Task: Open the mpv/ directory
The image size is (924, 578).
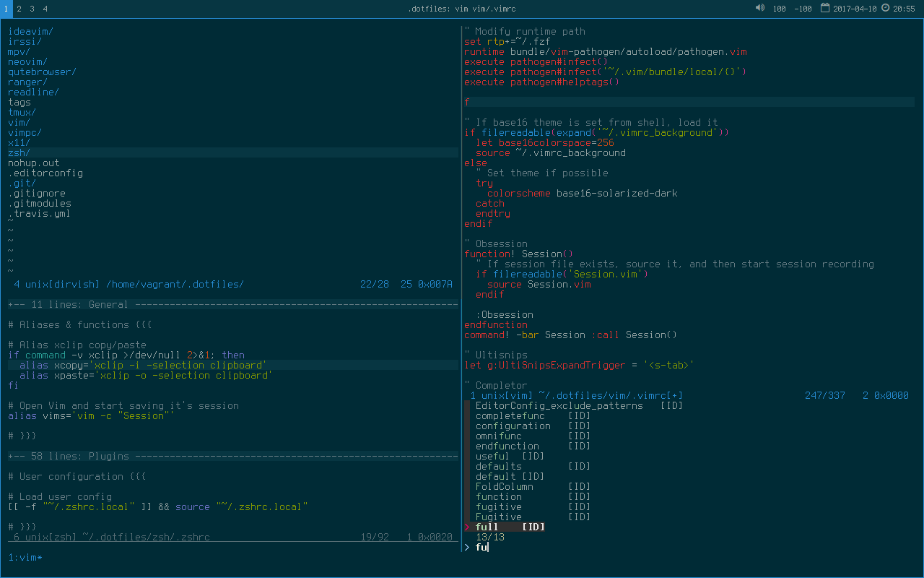Action: pyautogui.click(x=19, y=51)
